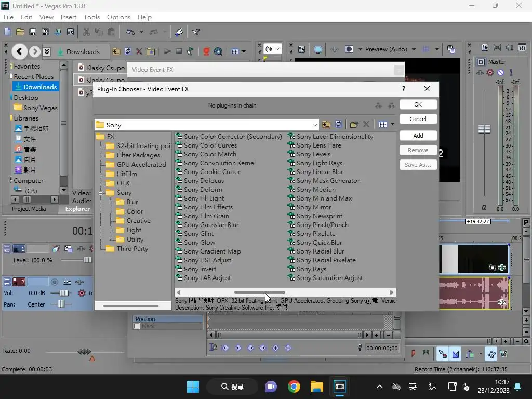Toggle the Master mute automation icon

500,72
